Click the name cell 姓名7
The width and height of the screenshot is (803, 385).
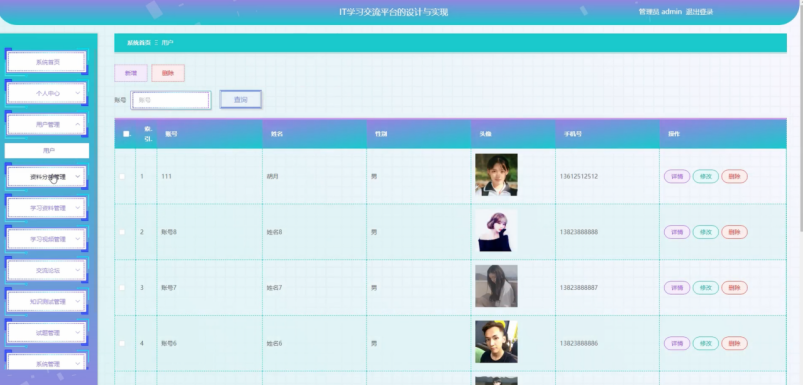[274, 288]
